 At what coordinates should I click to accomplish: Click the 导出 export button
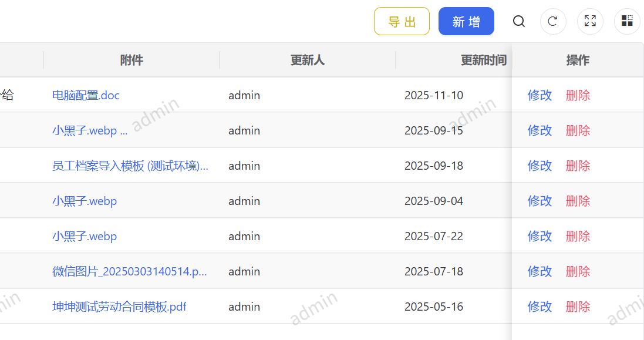[x=402, y=21]
